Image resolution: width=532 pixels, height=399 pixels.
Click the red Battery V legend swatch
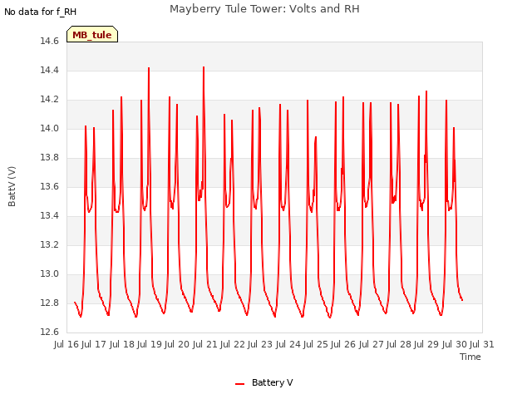point(239,384)
